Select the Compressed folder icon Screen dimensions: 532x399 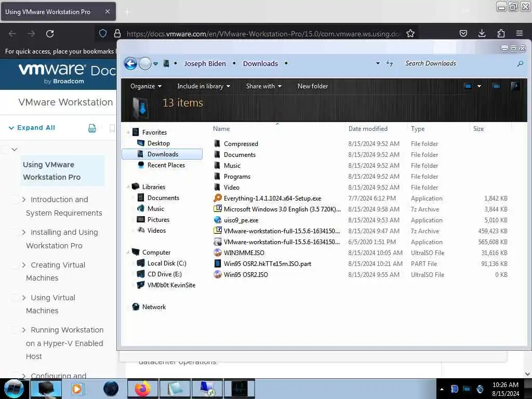pyautogui.click(x=218, y=143)
